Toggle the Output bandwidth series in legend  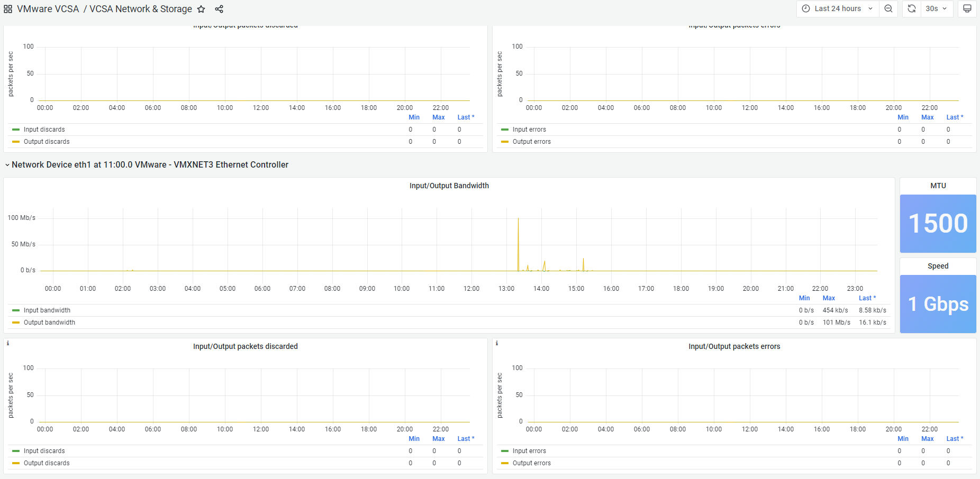(49, 323)
